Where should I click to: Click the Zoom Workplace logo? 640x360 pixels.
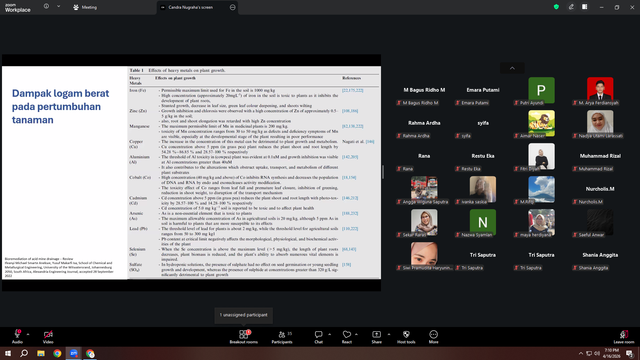(x=18, y=7)
